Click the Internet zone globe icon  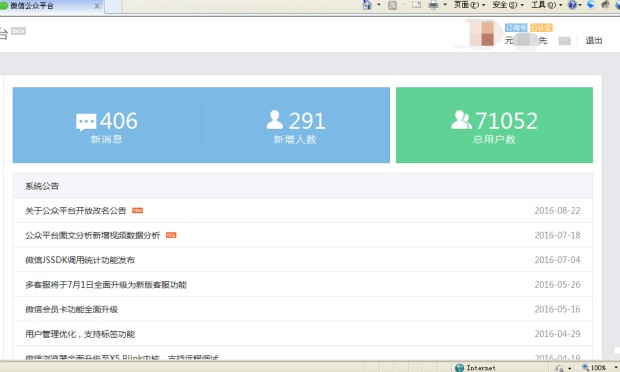coord(459,368)
